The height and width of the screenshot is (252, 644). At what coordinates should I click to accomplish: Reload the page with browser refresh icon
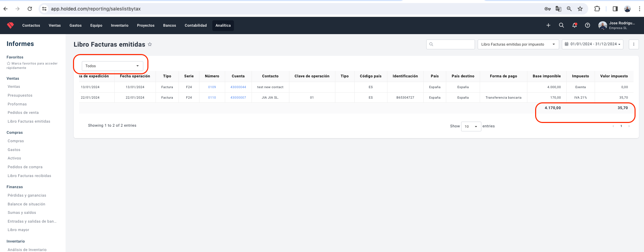pyautogui.click(x=30, y=9)
